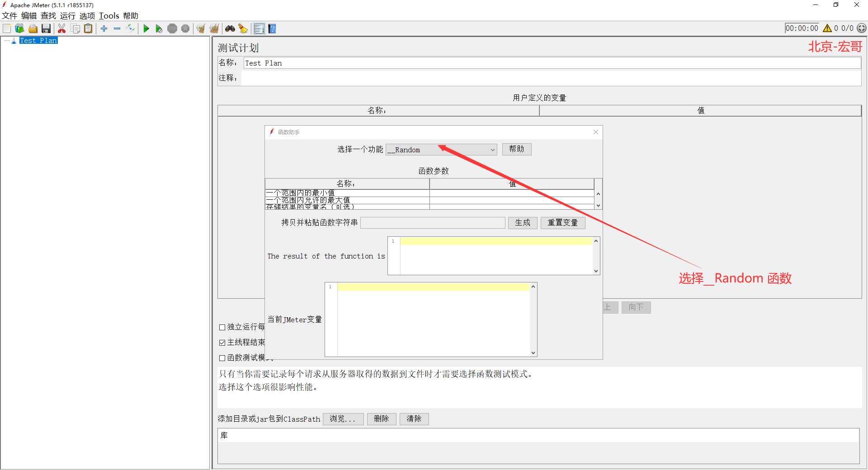This screenshot has height=470, width=868.
Task: Click parameter table scrollbar down arrow
Action: tap(598, 205)
